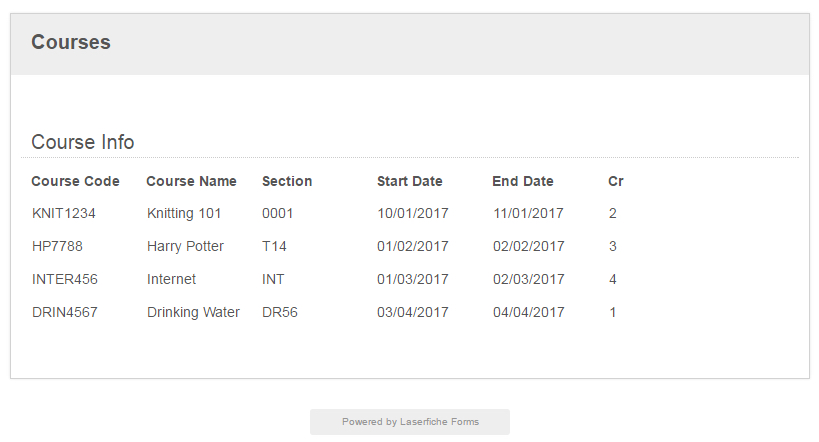Select the Drinking Water course name

point(193,312)
